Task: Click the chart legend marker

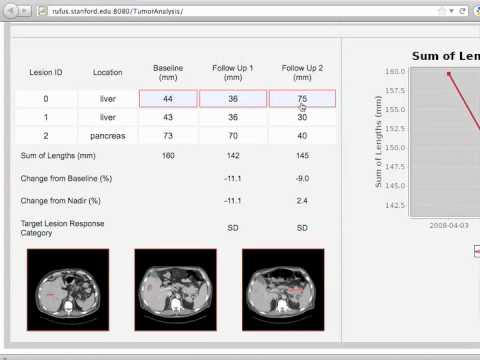Action: [x=477, y=251]
